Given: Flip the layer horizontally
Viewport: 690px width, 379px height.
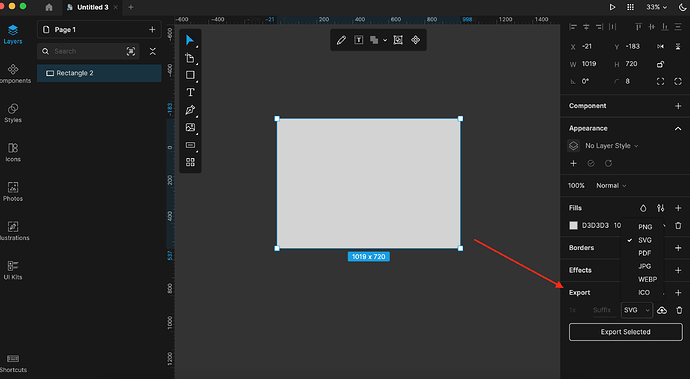Looking at the screenshot, I should [661, 46].
